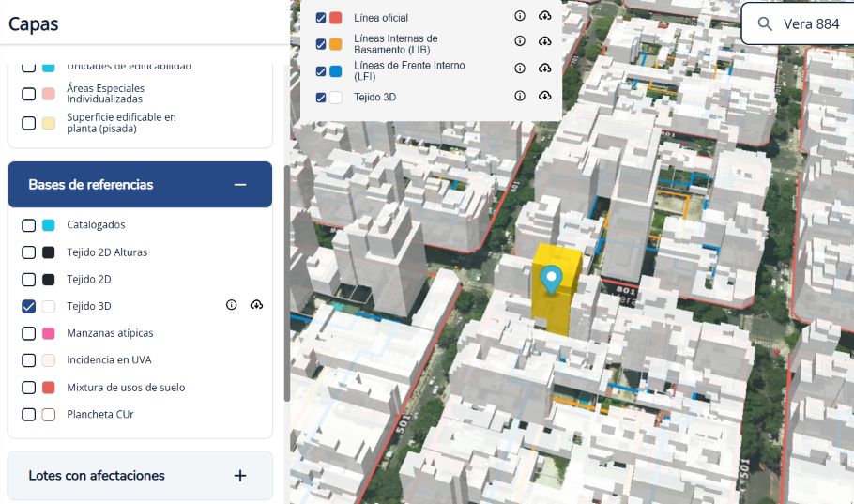Enable the Tejido 2D Alturas layer
The image size is (854, 504).
point(28,252)
